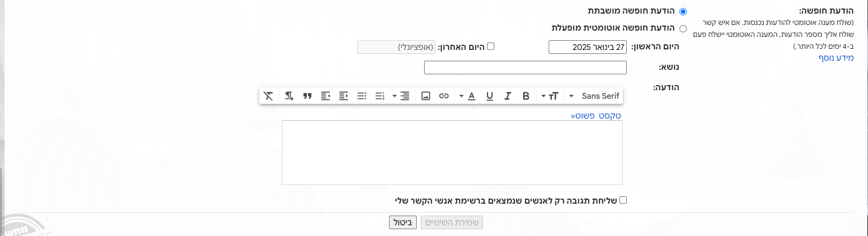Insert a numbered list
868x236 pixels.
(379, 96)
